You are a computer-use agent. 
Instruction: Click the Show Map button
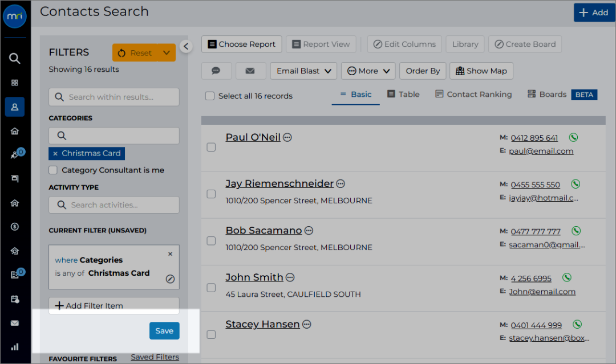[x=481, y=71]
